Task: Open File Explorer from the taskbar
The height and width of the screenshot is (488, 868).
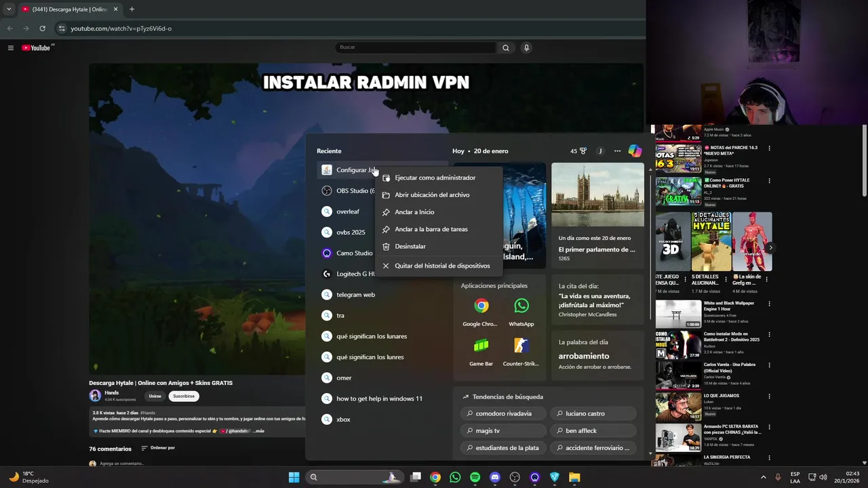Action: point(574,477)
